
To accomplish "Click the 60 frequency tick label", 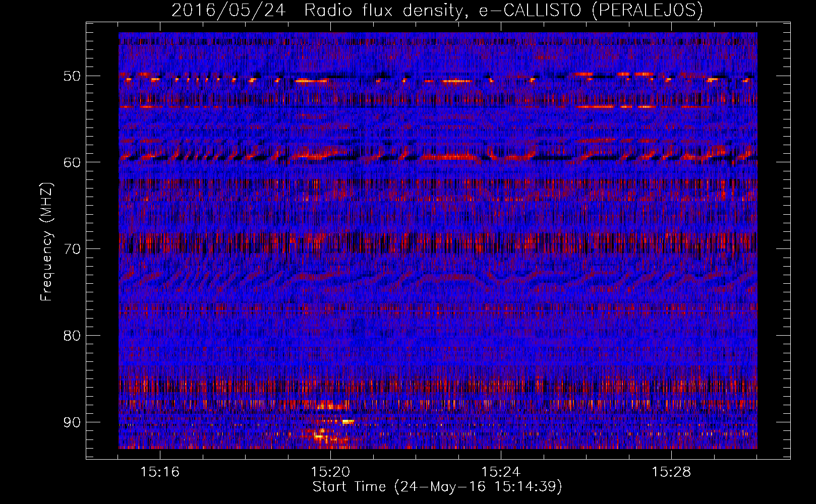I will tap(72, 162).
